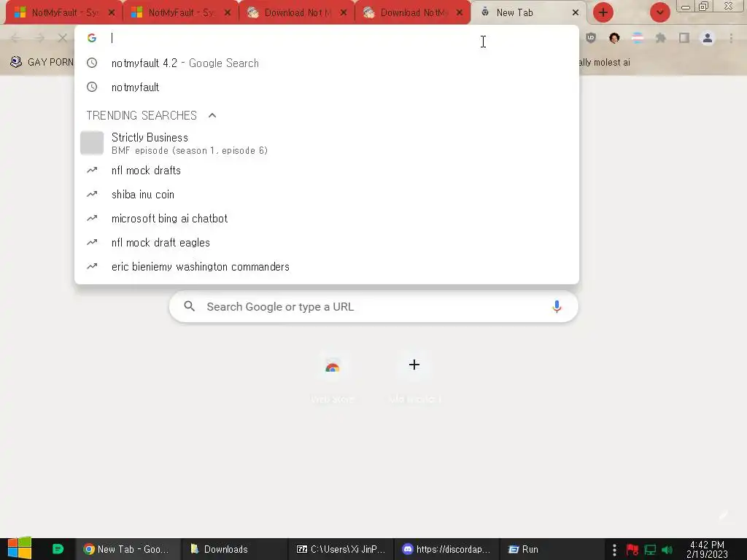Close the New Tab tab
Screen dimensions: 747x560
click(576, 13)
